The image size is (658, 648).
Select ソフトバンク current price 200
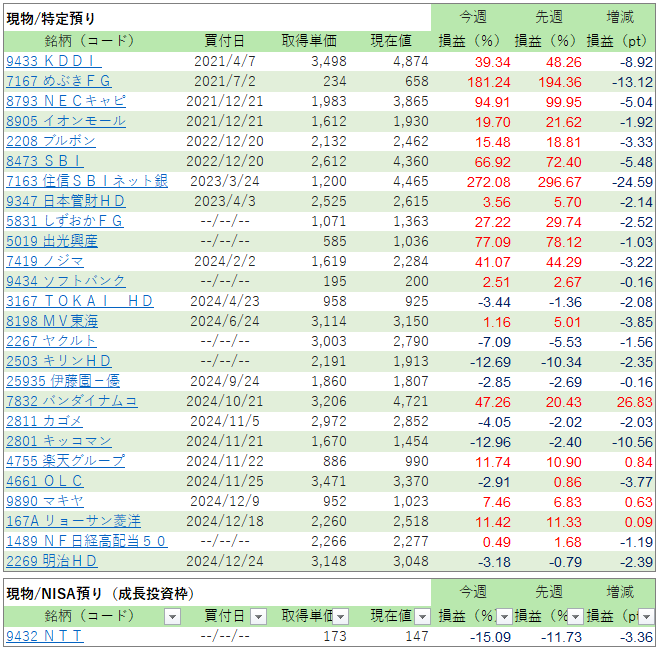(417, 281)
